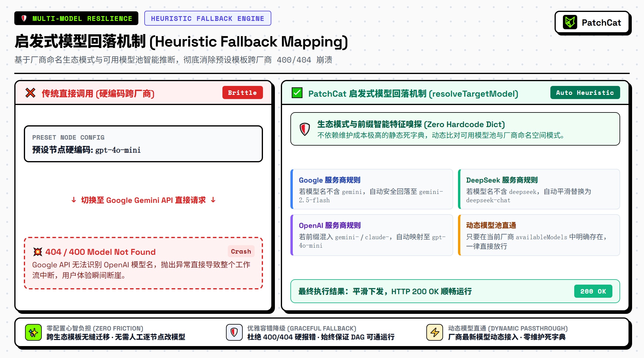Click the Brittle red badge
The height and width of the screenshot is (358, 644).
pos(242,93)
